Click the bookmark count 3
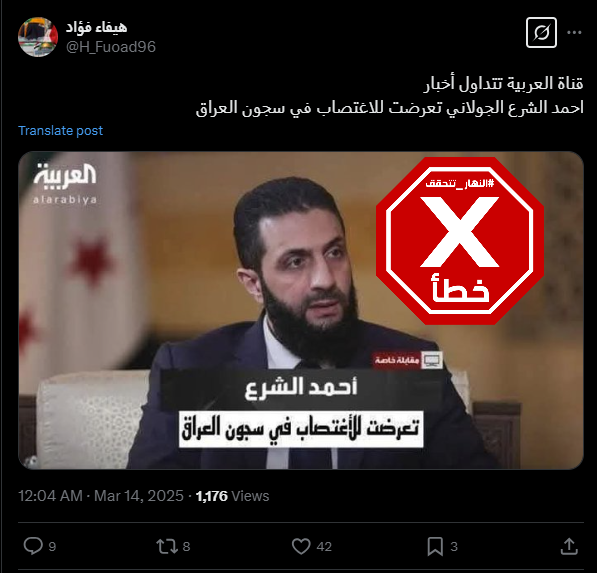 [x=454, y=547]
